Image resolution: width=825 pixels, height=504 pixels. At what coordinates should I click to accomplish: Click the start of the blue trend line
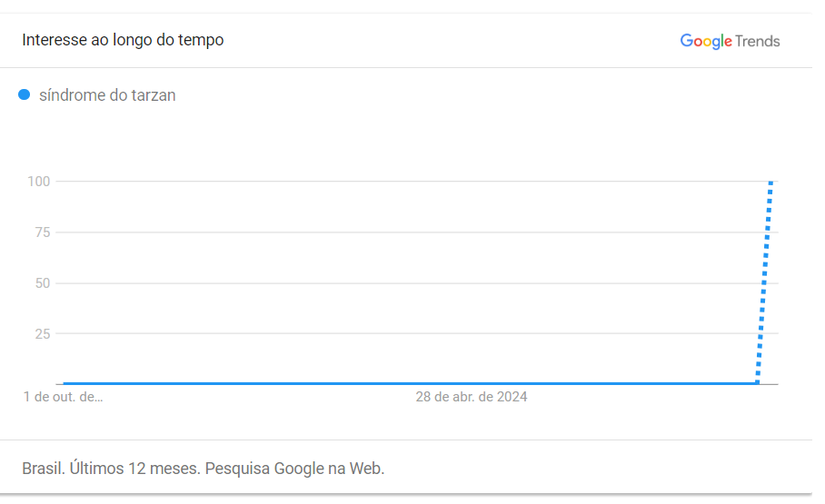65,383
